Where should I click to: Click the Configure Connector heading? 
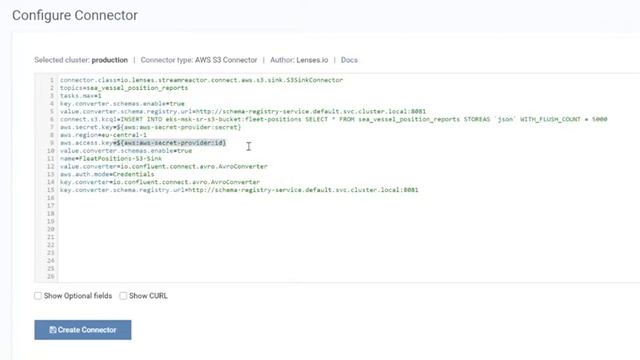tap(75, 15)
